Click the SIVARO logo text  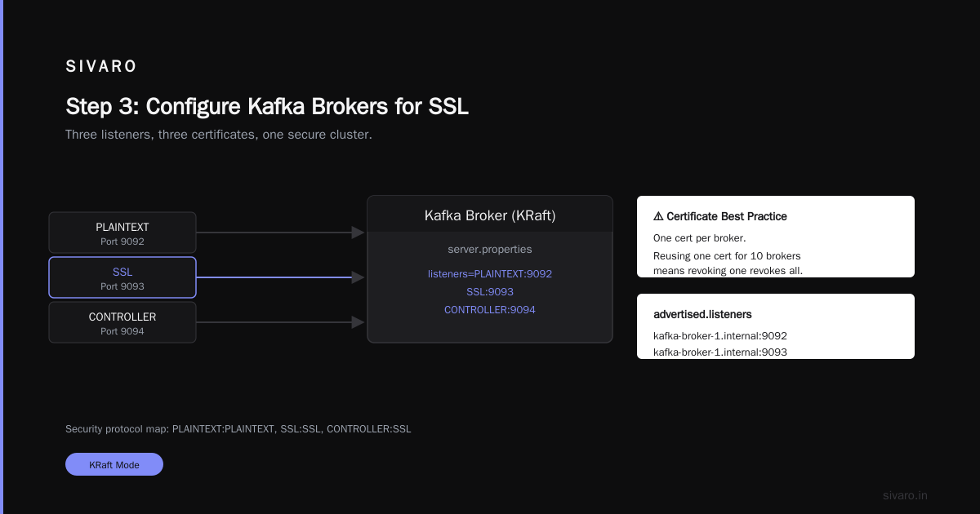101,67
